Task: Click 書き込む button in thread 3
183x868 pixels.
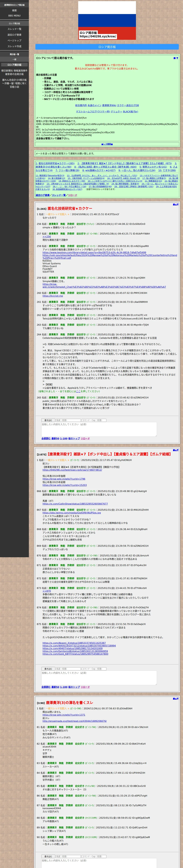Action: point(48,856)
